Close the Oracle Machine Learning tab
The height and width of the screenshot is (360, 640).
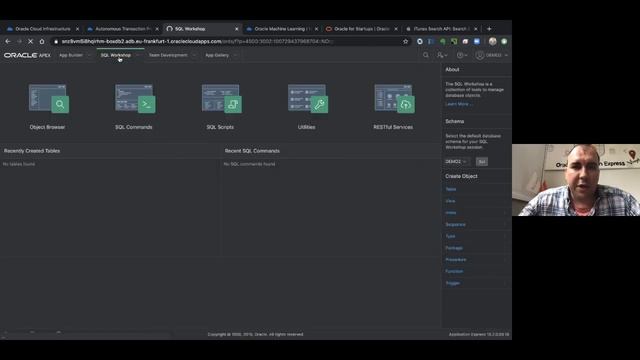316,29
